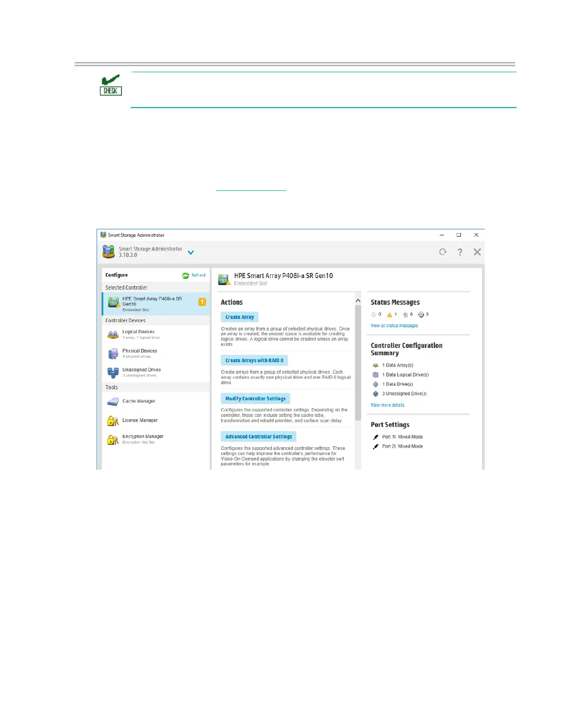Minimize the Smart Storage Administrator window
Viewport: 563px width, 728px height.
point(442,235)
